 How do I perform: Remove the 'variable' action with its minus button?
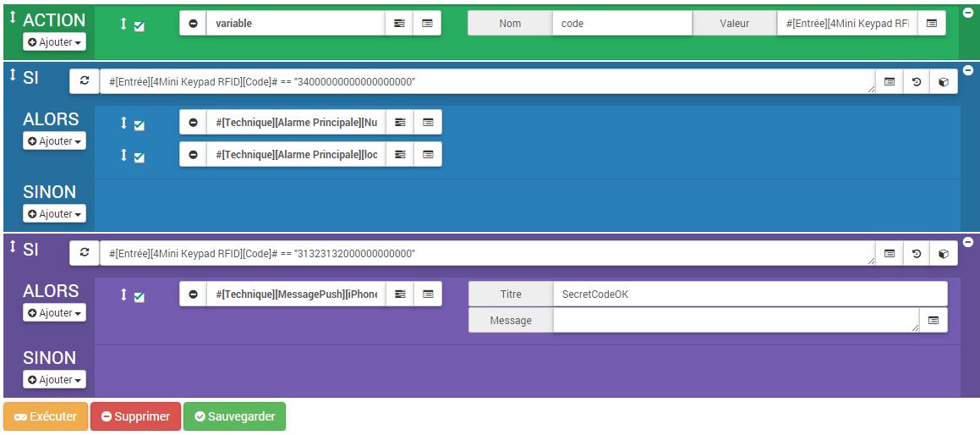click(x=193, y=23)
